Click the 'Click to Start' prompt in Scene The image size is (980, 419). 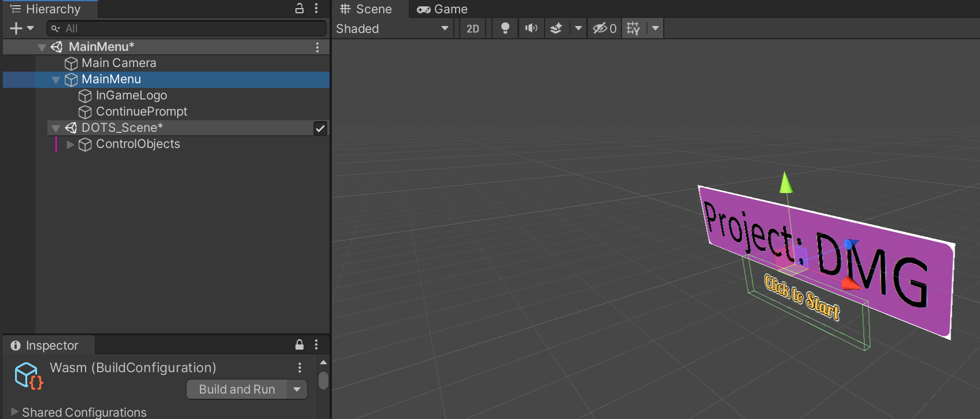point(802,297)
